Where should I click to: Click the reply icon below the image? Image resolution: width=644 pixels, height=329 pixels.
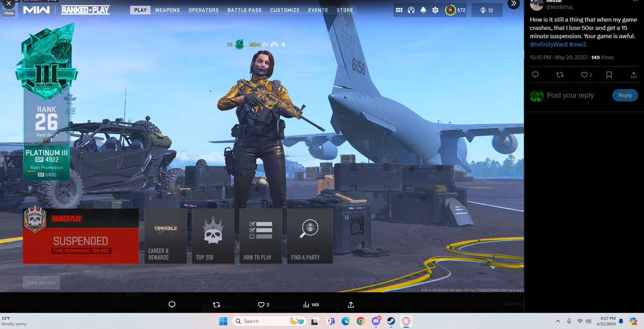pyautogui.click(x=172, y=304)
